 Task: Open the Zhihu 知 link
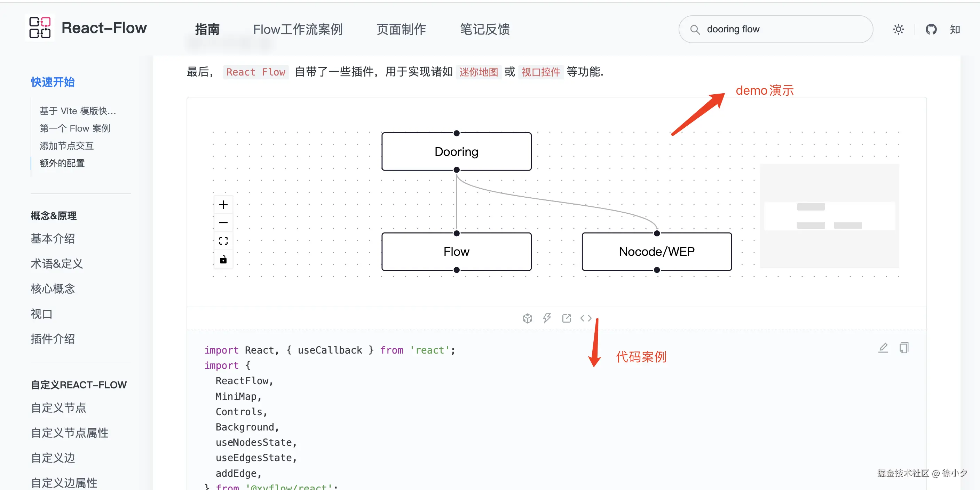[955, 29]
